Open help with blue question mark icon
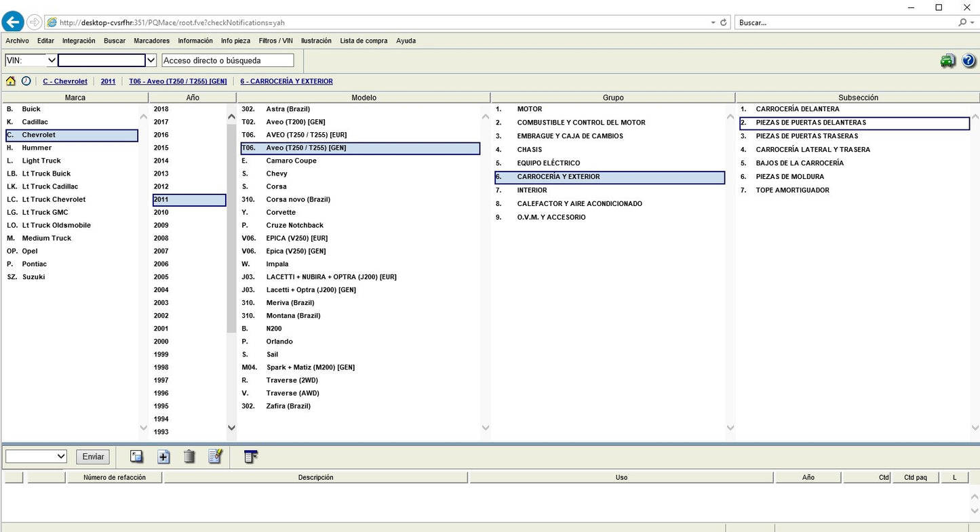This screenshot has height=532, width=980. tap(968, 61)
